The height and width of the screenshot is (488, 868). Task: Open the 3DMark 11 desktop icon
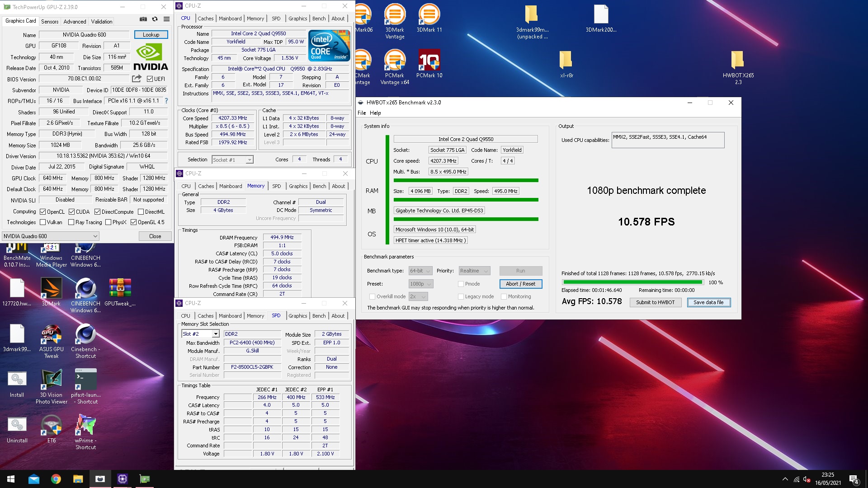pos(429,18)
